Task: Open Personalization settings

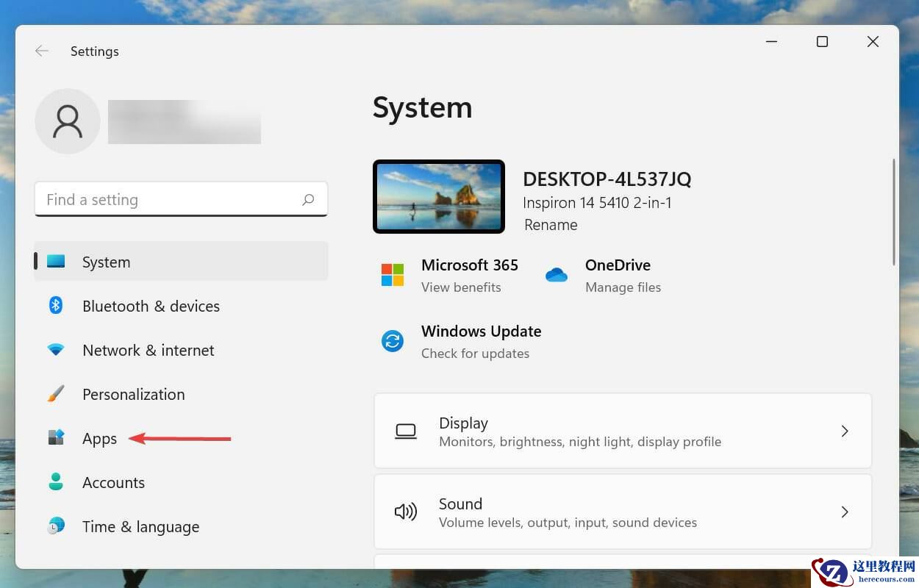Action: pyautogui.click(x=133, y=394)
